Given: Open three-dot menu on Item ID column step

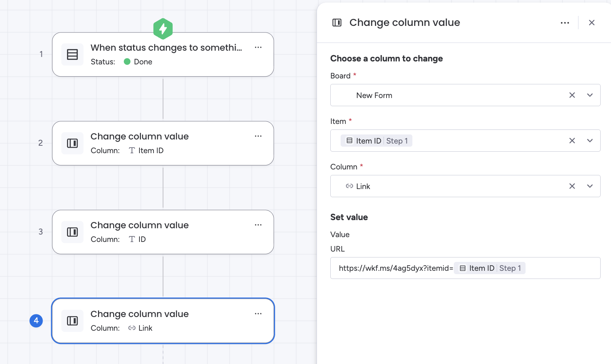Looking at the screenshot, I should 258,136.
